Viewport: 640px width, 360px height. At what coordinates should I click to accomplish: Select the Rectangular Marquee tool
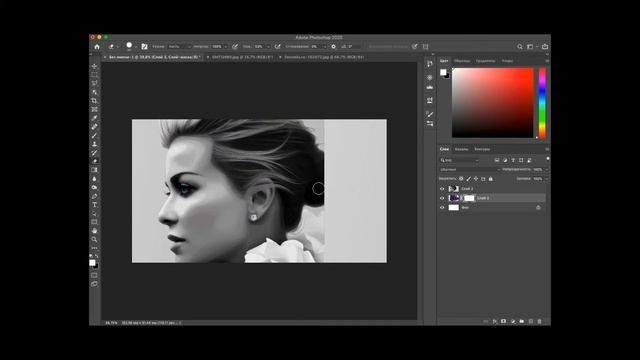click(x=94, y=75)
